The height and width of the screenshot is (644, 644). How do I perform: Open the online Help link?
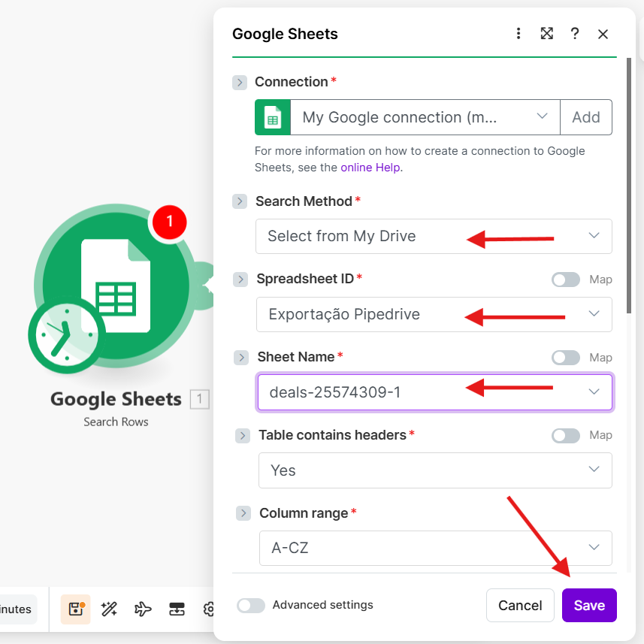(x=370, y=168)
